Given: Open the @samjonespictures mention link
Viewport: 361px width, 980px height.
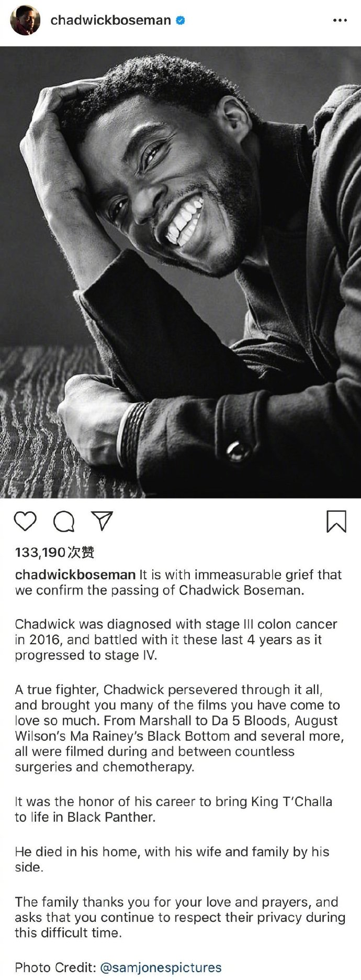Looking at the screenshot, I should coord(161,967).
